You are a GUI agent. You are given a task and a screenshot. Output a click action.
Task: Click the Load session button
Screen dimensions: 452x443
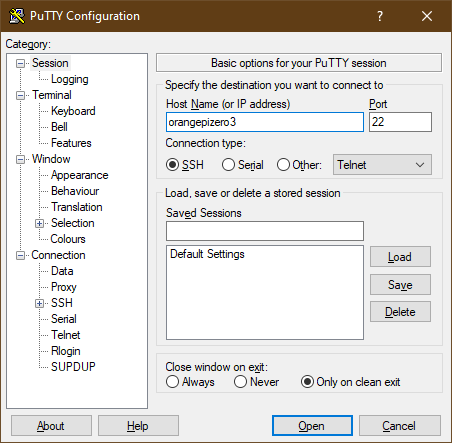coord(400,257)
